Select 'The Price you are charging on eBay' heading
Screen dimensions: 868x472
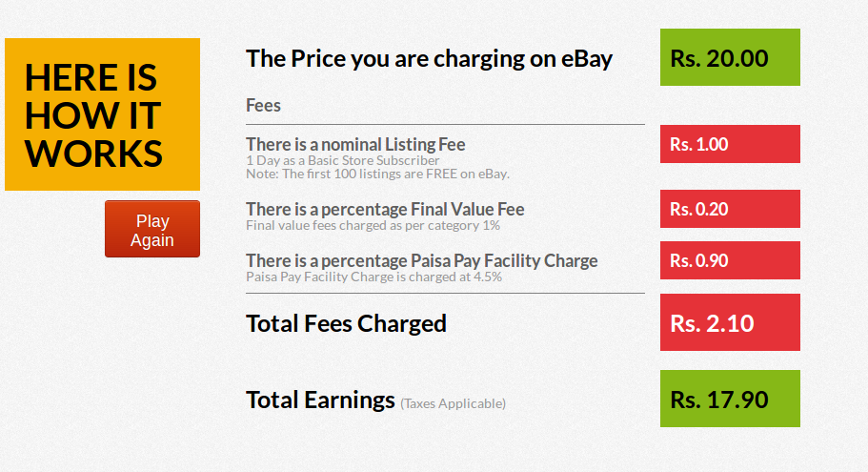click(x=429, y=58)
